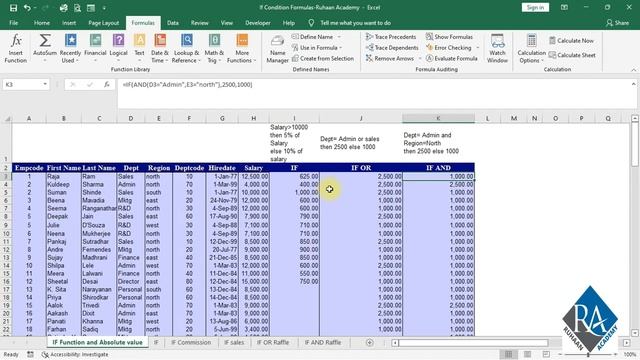Image resolution: width=640 pixels, height=360 pixels.
Task: Open the Name Manager
Action: pos(278,49)
